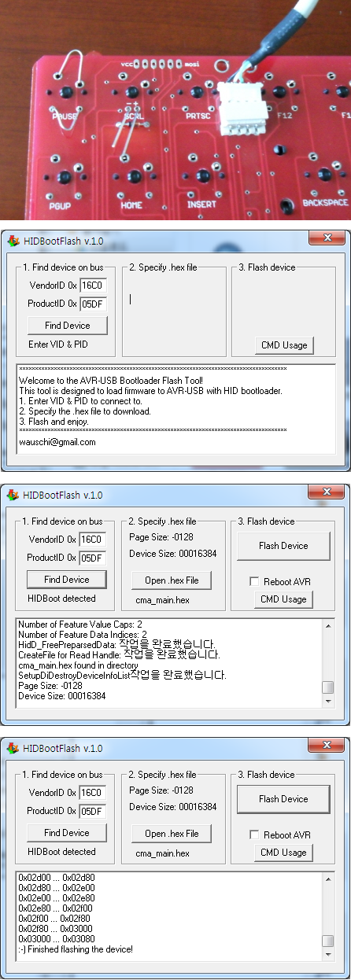Click Find Device above 'Enter VID & PID'
The height and width of the screenshot is (980, 351).
[67, 326]
